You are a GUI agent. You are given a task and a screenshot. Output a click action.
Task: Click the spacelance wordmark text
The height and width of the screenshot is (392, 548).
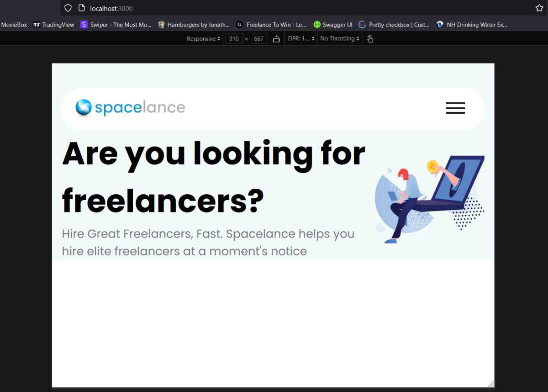(140, 108)
